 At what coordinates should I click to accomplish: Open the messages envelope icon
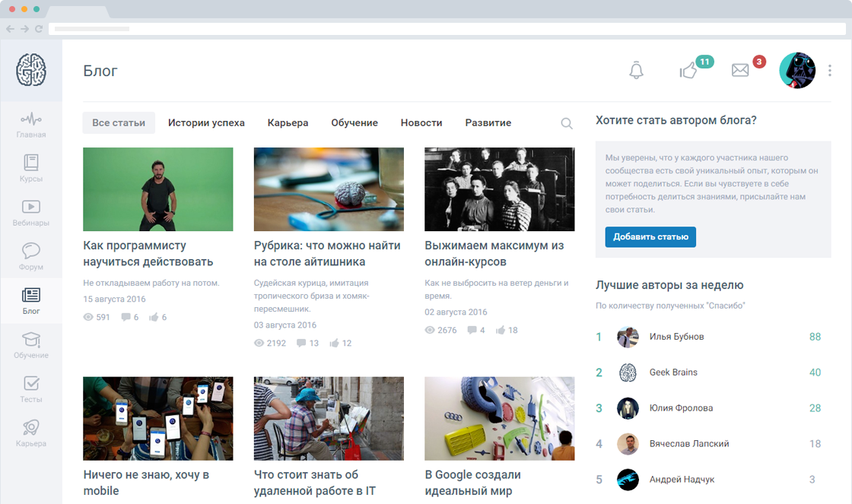[740, 71]
